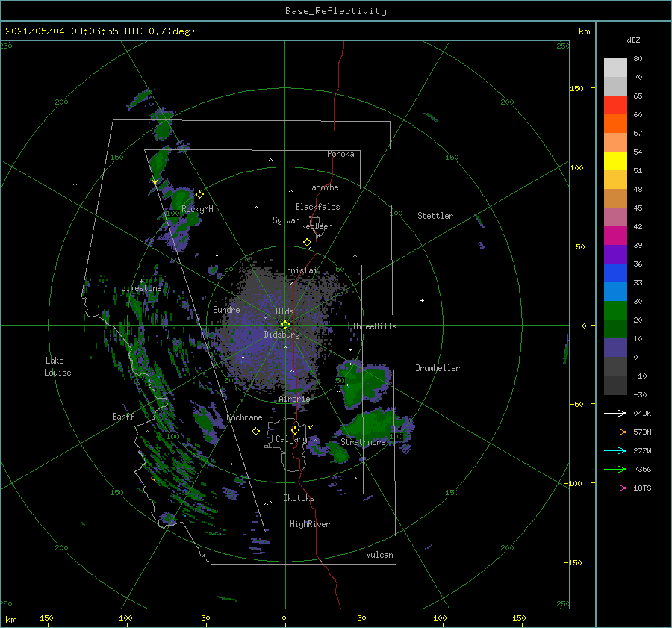Click the -150 tick on the bottom km axis
The height and width of the screenshot is (628, 672).
click(44, 618)
